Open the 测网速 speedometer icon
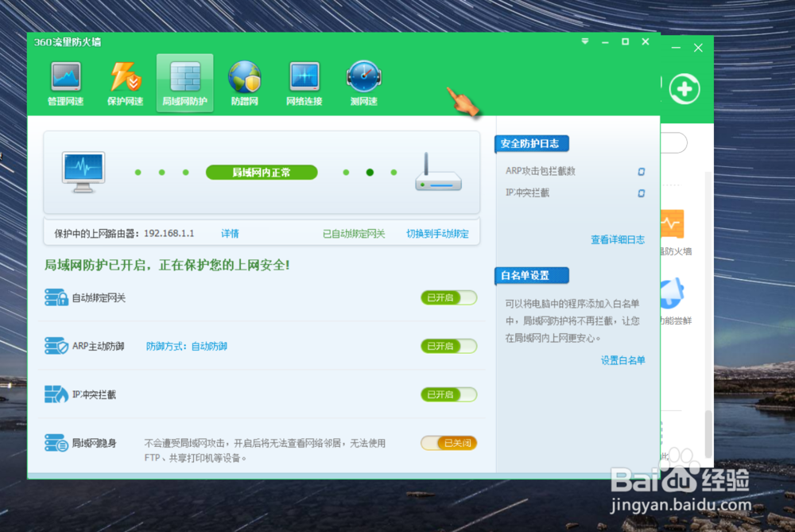Image resolution: width=795 pixels, height=532 pixels. pyautogui.click(x=363, y=77)
